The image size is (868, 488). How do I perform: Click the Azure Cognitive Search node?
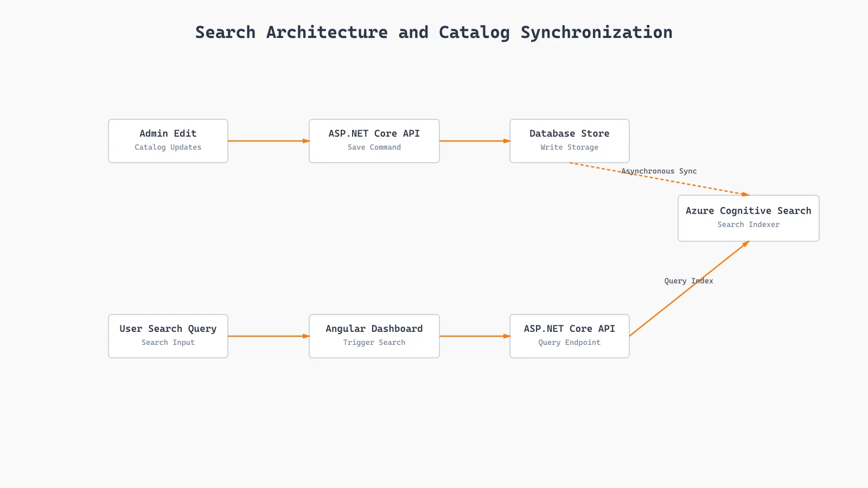click(749, 218)
